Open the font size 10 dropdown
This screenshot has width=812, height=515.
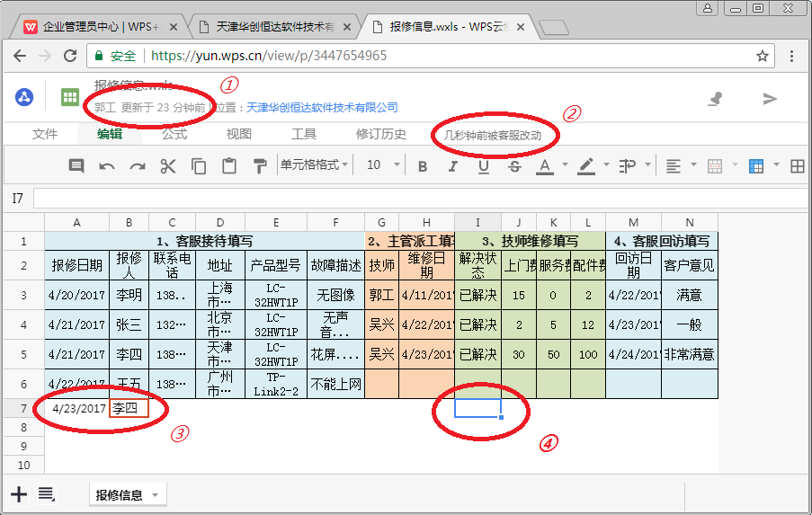(383, 165)
